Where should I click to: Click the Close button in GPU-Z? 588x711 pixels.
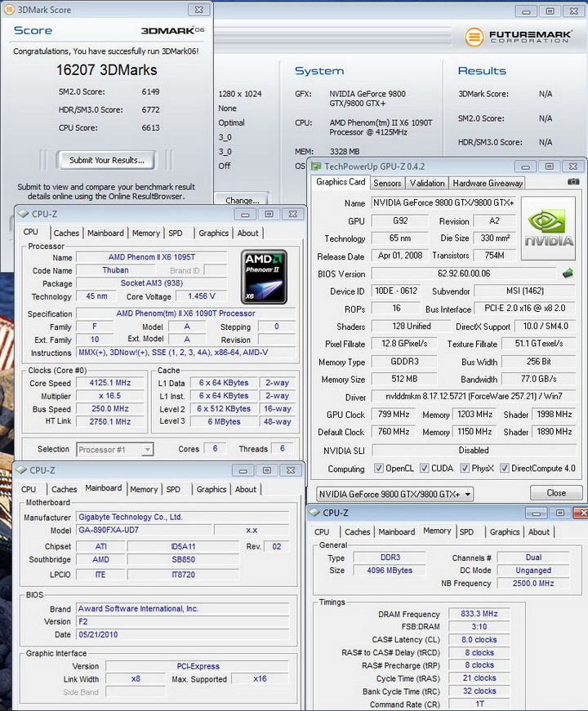click(x=556, y=493)
